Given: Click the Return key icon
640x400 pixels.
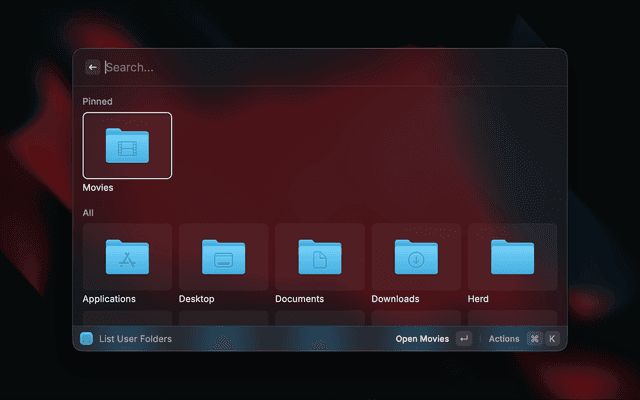Looking at the screenshot, I should pos(464,339).
